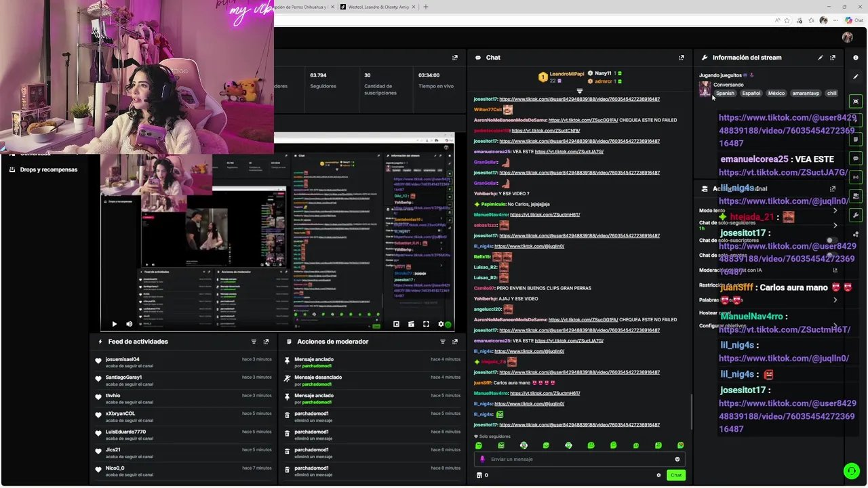868x488 pixels.
Task: Select Nico0_0 follow entry
Action: tap(184, 471)
